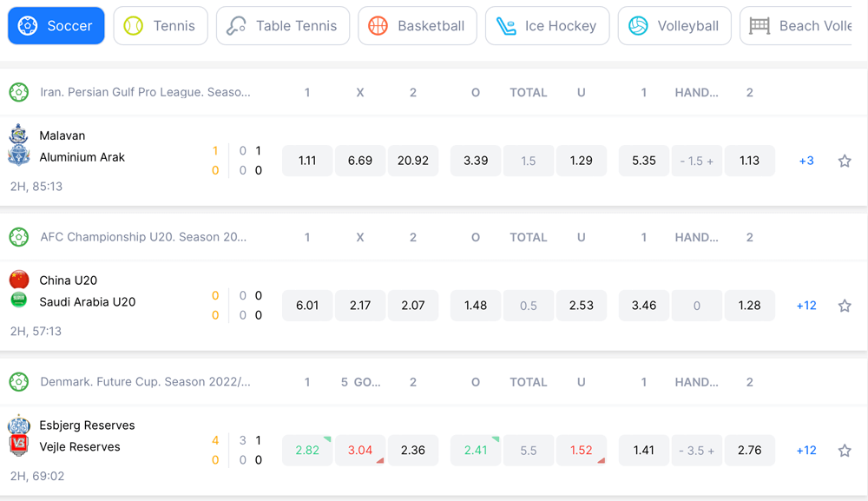The width and height of the screenshot is (868, 501).
Task: Click the Esbjerg Reserves team logo
Action: (19, 425)
